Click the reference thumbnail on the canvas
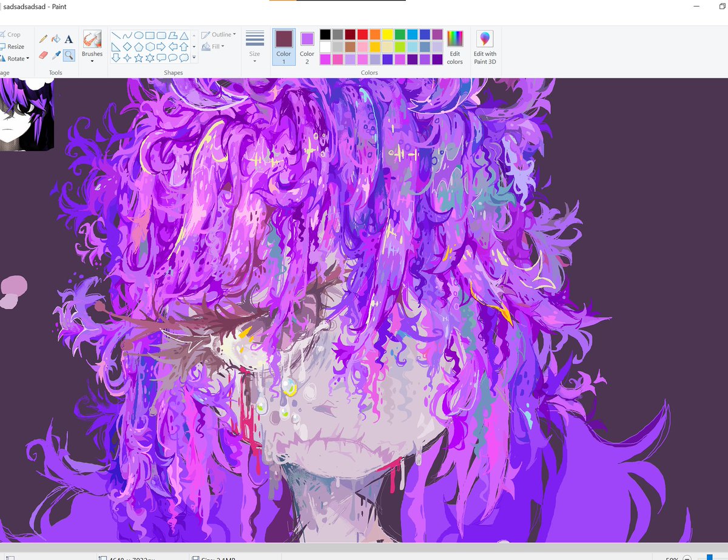 click(27, 114)
